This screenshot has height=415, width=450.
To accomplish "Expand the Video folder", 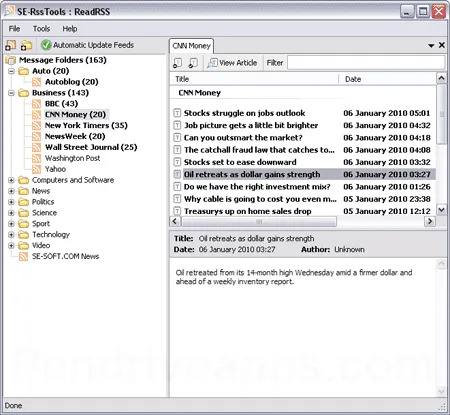I will pyautogui.click(x=11, y=246).
